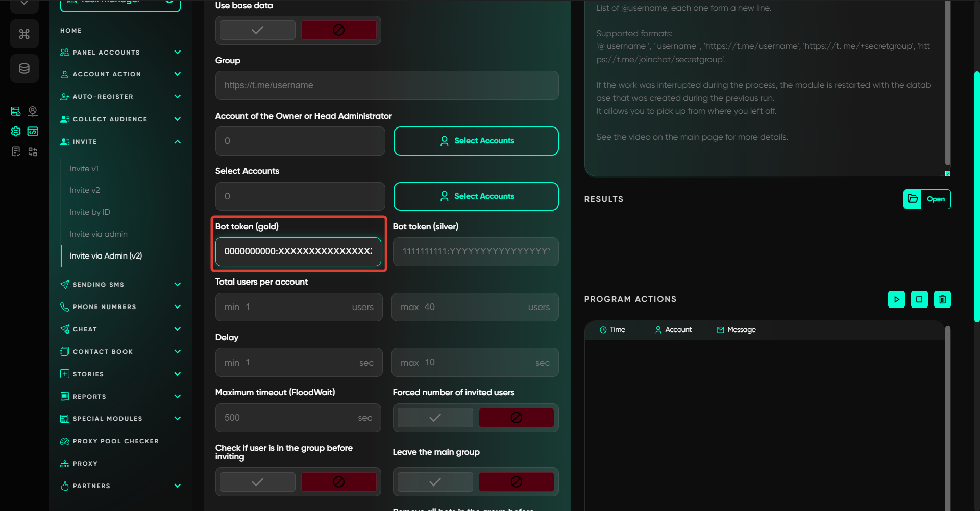Click the Proxy Pool Checker menu item
This screenshot has height=511, width=980.
point(115,441)
